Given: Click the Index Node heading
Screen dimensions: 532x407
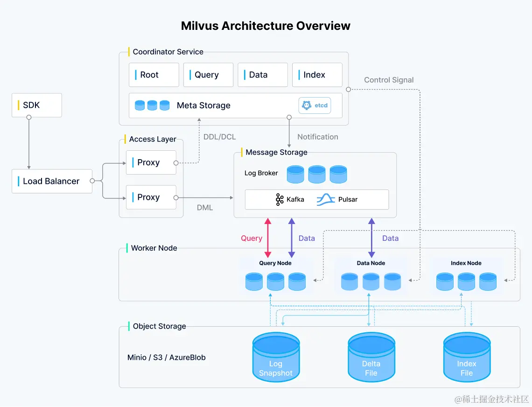Looking at the screenshot, I should [466, 263].
